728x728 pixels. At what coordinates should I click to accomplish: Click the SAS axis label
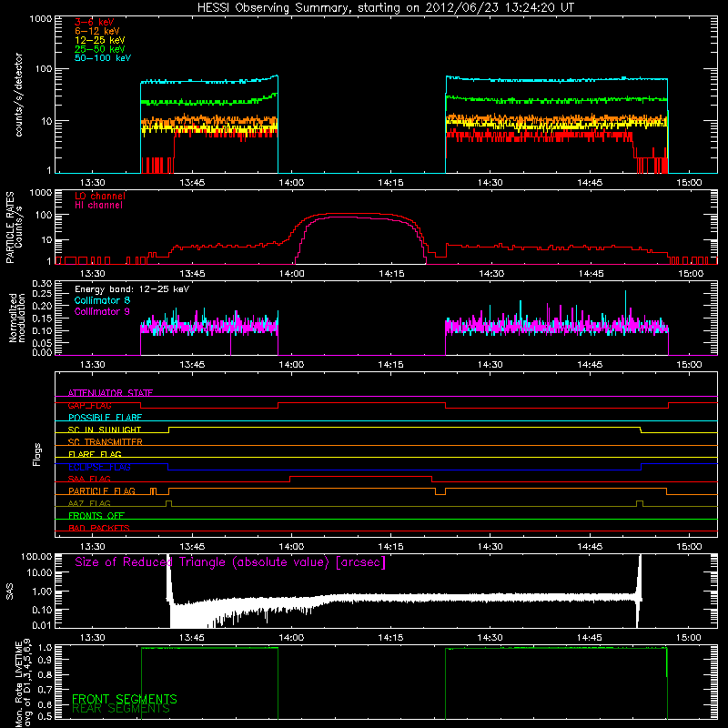[9, 591]
